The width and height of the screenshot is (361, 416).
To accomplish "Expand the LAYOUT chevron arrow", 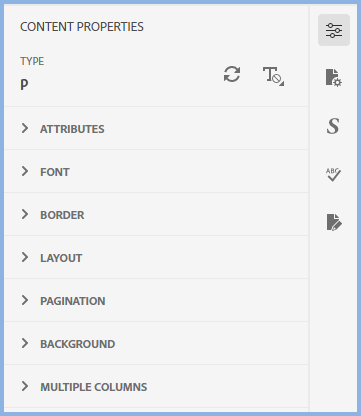I will pos(25,257).
